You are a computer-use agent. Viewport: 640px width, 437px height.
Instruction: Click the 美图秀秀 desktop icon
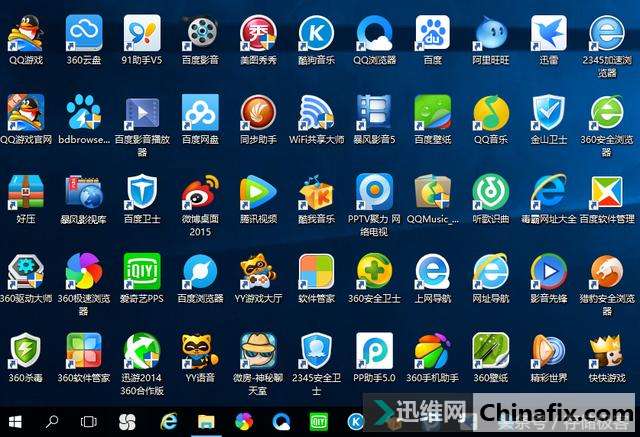coord(258,33)
